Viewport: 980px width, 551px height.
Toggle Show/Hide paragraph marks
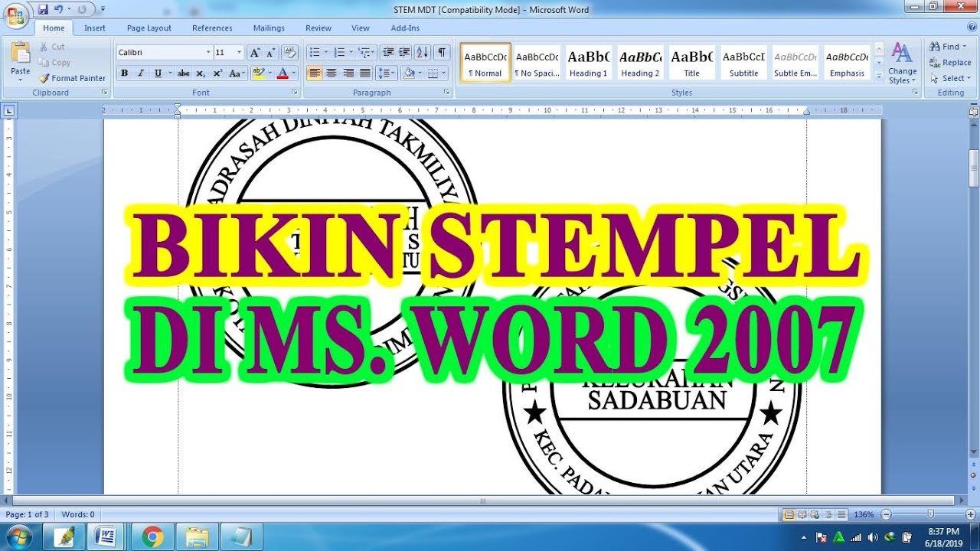point(442,53)
